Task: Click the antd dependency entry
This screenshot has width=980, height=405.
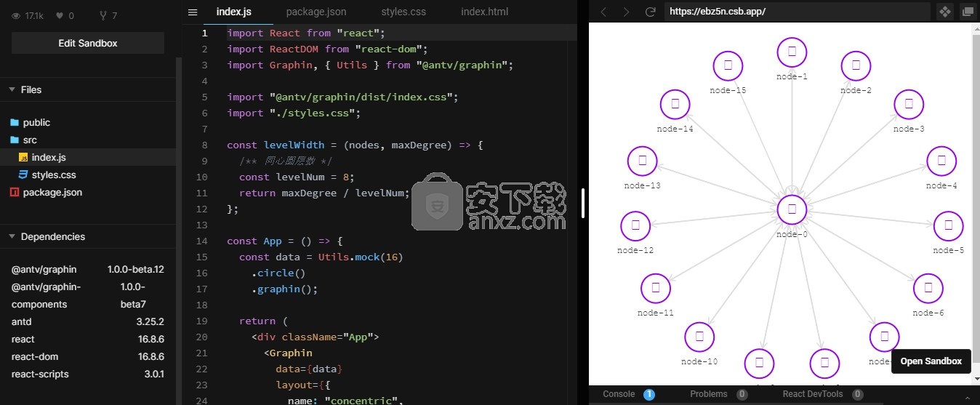Action: coord(88,321)
